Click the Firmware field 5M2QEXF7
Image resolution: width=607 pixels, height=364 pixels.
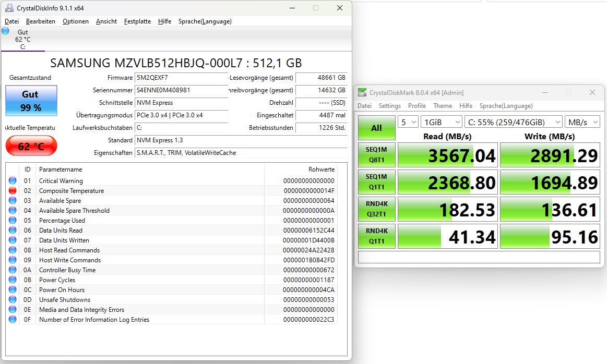pyautogui.click(x=181, y=78)
